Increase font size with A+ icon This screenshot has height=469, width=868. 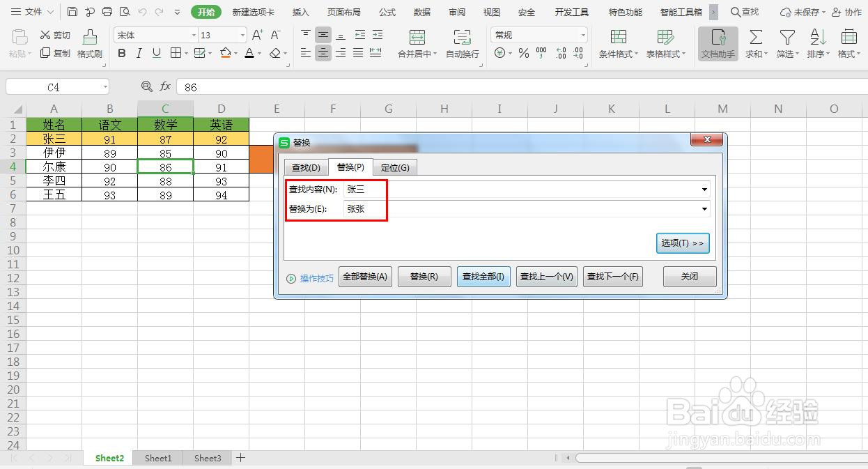[257, 35]
